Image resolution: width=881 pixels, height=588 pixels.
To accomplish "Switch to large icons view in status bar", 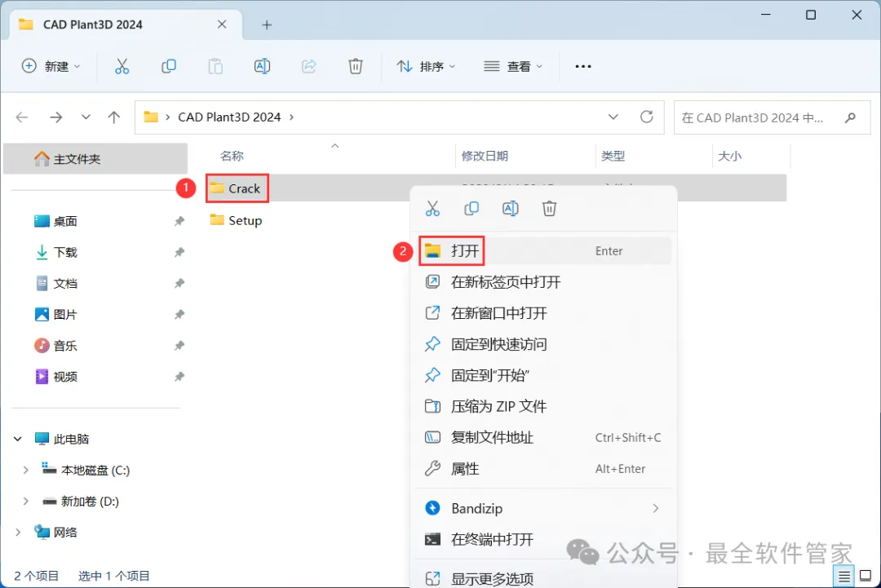I will point(866,577).
